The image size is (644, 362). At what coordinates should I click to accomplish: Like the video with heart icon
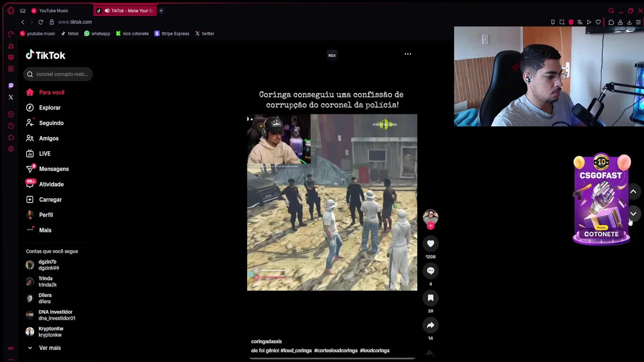[431, 244]
